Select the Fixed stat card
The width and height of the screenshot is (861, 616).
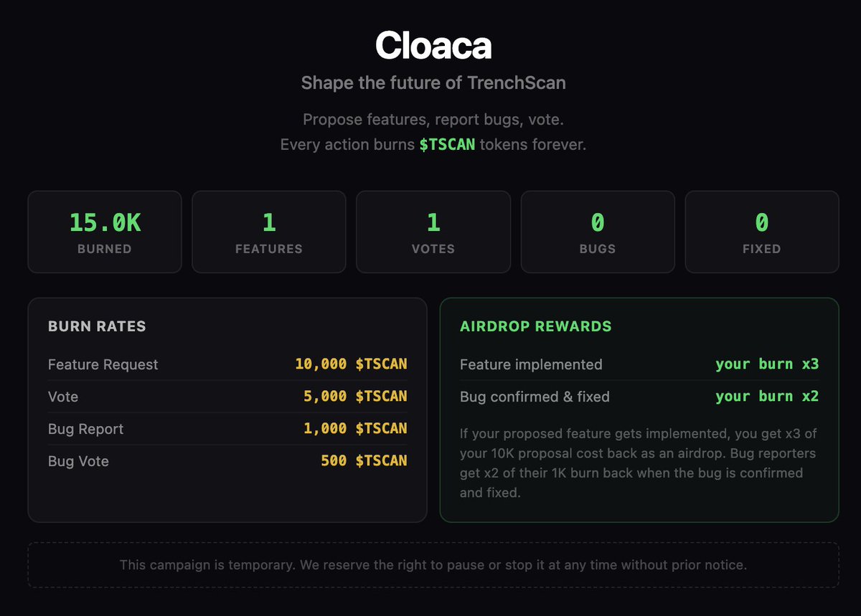762,232
